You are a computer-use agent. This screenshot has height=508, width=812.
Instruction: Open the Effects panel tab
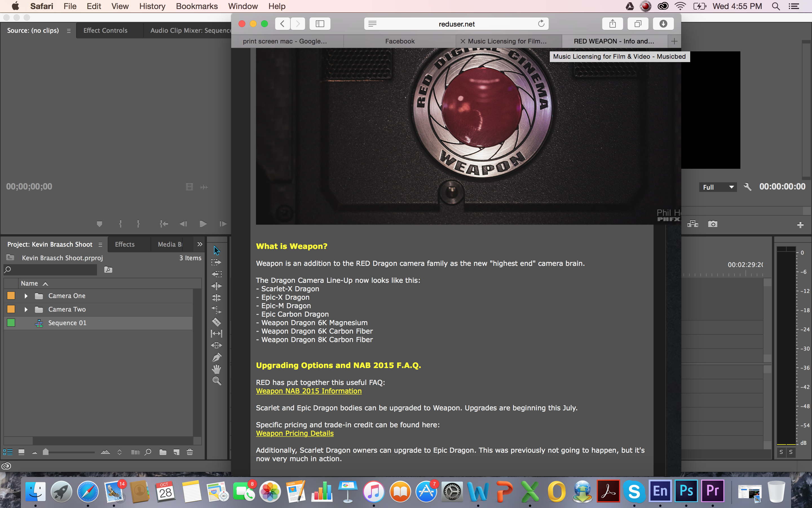coord(125,244)
